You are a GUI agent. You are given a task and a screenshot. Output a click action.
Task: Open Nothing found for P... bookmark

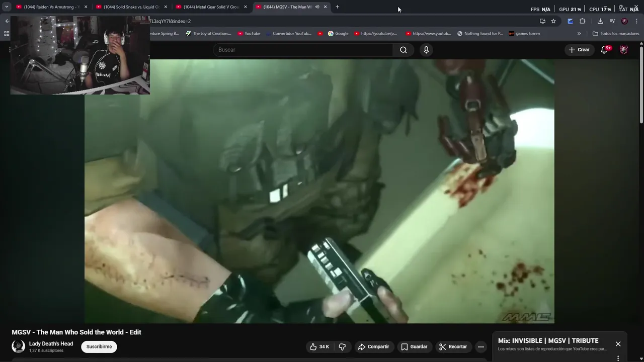pyautogui.click(x=480, y=34)
